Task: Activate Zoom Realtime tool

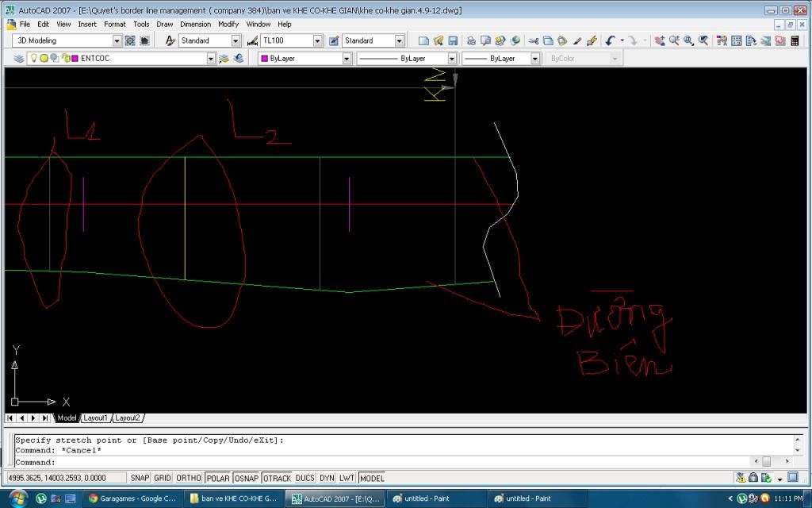Action: (x=674, y=40)
